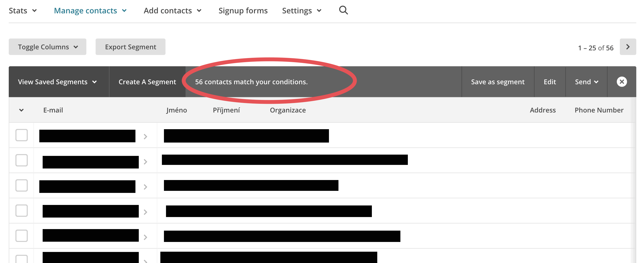
Task: Select the fifth contact row checkbox
Action: (22, 236)
